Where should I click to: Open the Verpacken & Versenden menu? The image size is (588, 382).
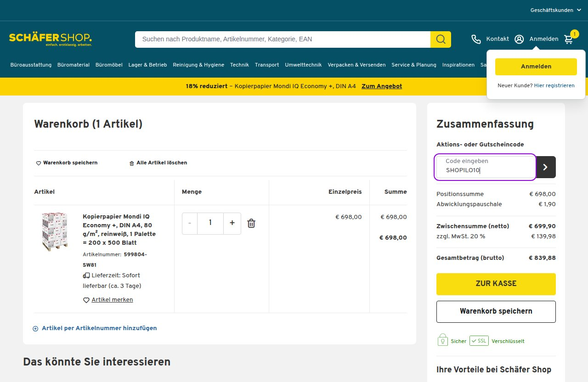tap(356, 65)
